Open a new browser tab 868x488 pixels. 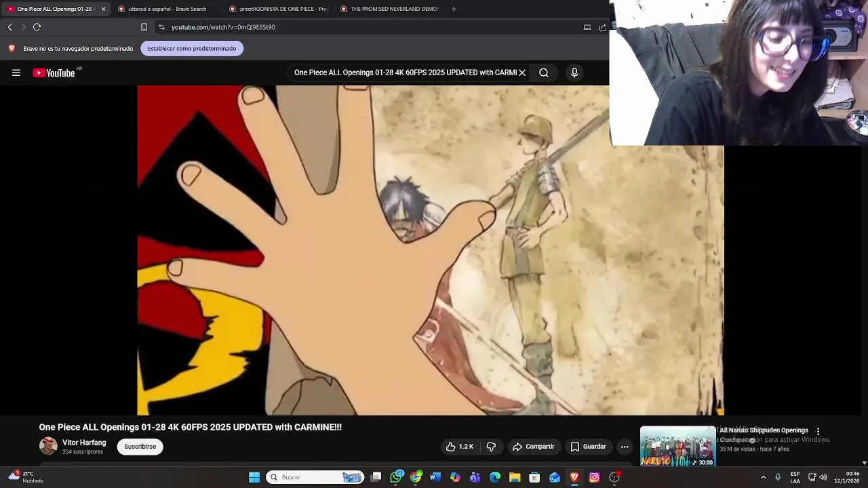click(x=454, y=9)
